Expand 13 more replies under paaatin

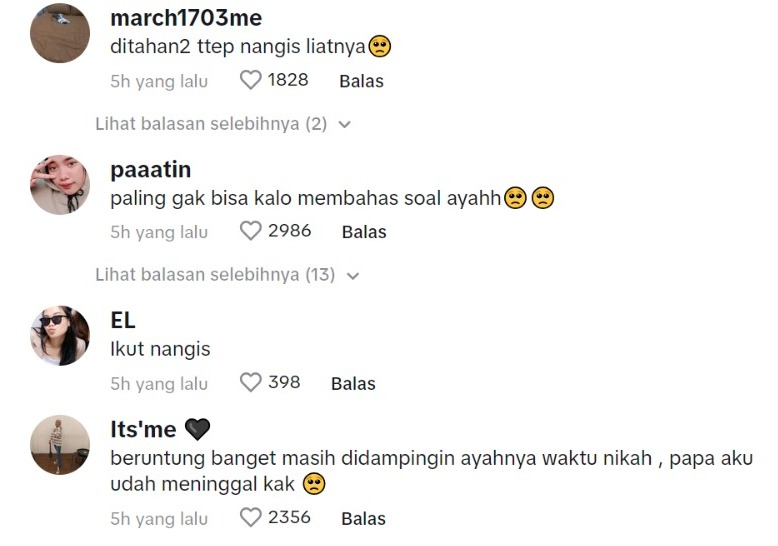(215, 274)
